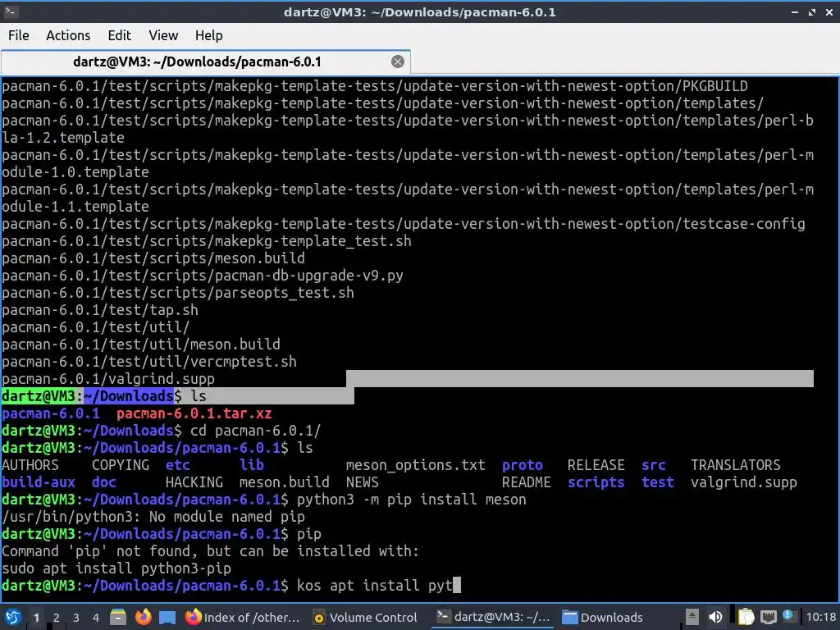Minimize the terminal window

(x=794, y=11)
